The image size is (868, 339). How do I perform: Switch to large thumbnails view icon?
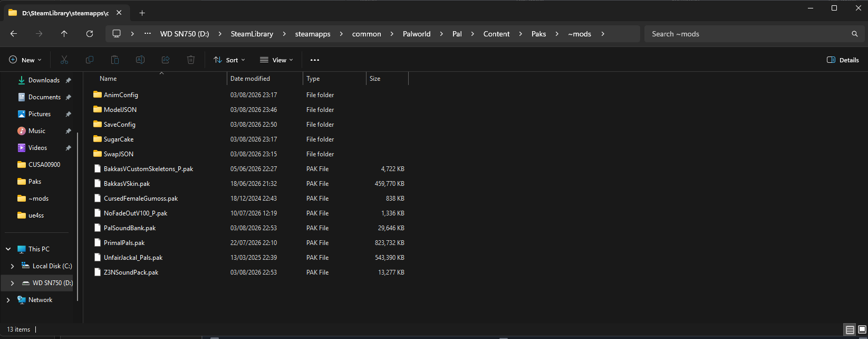[862, 329]
